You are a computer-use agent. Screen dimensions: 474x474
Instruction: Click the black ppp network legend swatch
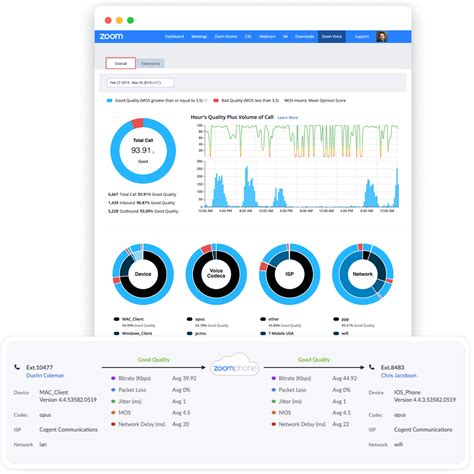(x=336, y=319)
